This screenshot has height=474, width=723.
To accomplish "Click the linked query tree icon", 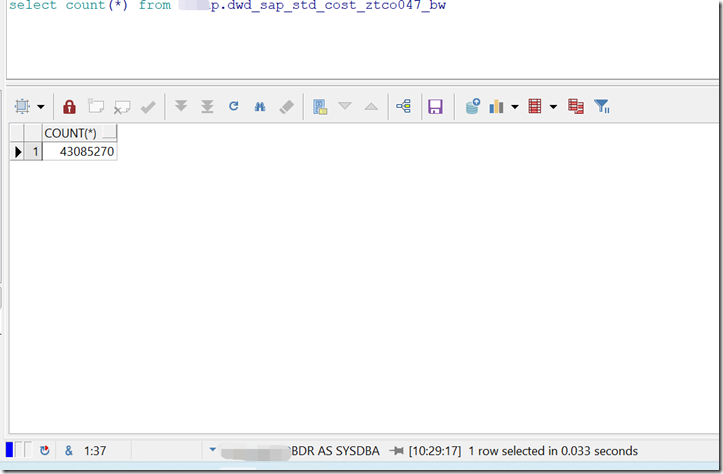I will pyautogui.click(x=404, y=107).
